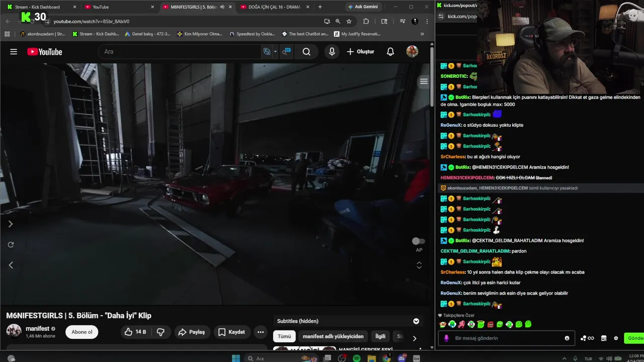
Task: Open the manifest channel avatar
Action: (x=14, y=331)
